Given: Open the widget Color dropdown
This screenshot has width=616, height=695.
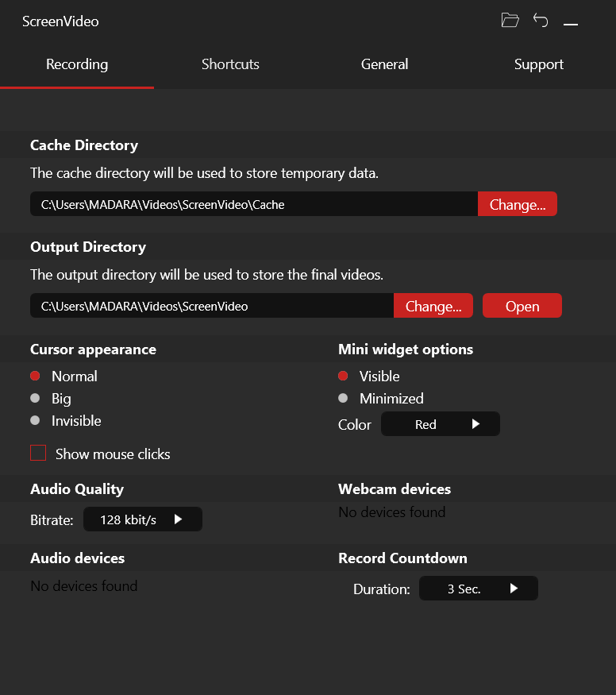Looking at the screenshot, I should [x=441, y=424].
